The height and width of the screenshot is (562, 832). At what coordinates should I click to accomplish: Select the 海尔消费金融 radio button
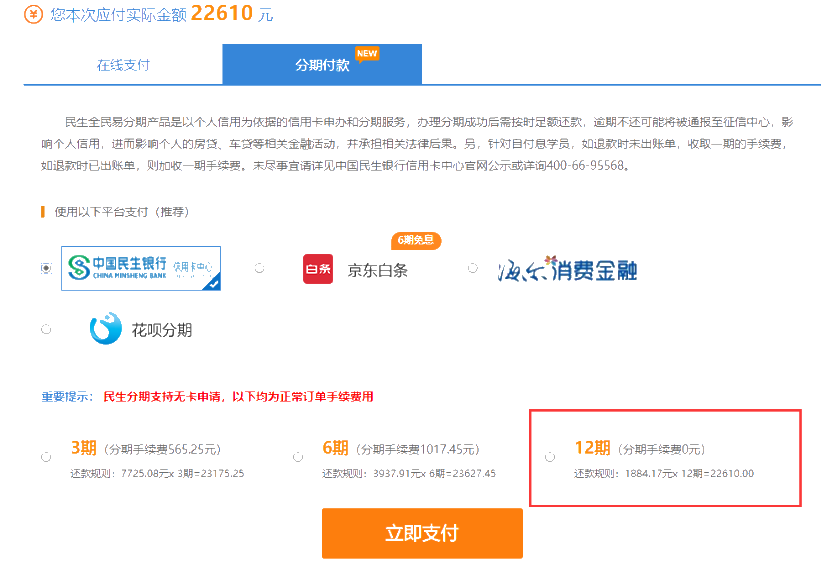pos(473,268)
